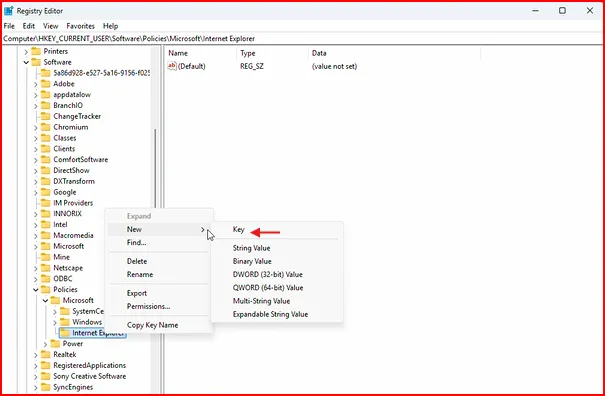Click the Printers folder icon
This screenshot has width=605, height=396.
pyautogui.click(x=36, y=51)
